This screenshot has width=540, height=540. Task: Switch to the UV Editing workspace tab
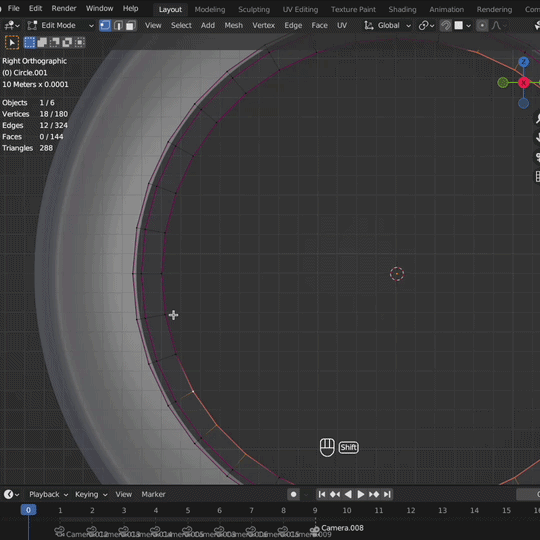click(x=300, y=10)
